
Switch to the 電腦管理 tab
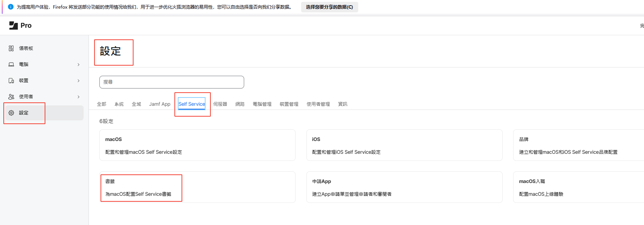coord(262,104)
